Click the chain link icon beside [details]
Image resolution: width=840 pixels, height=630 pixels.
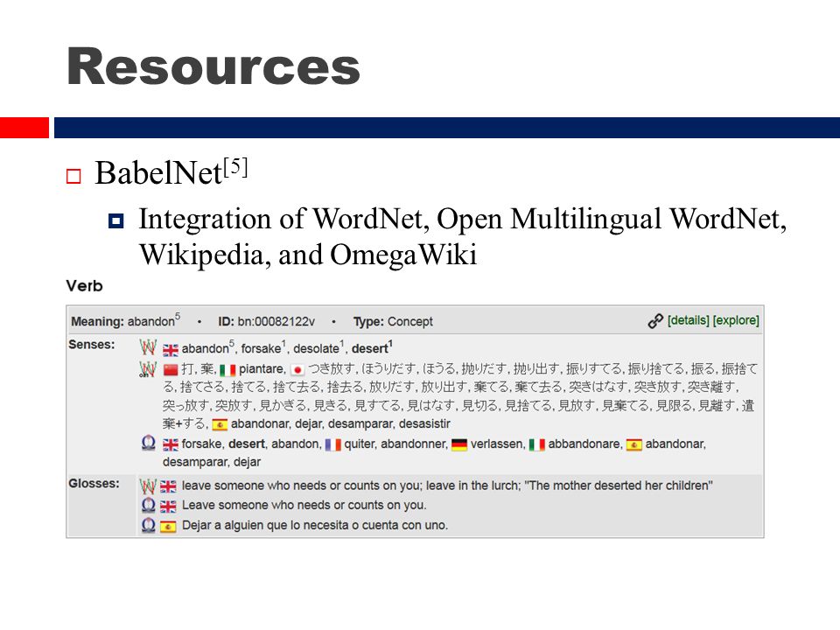tap(655, 321)
